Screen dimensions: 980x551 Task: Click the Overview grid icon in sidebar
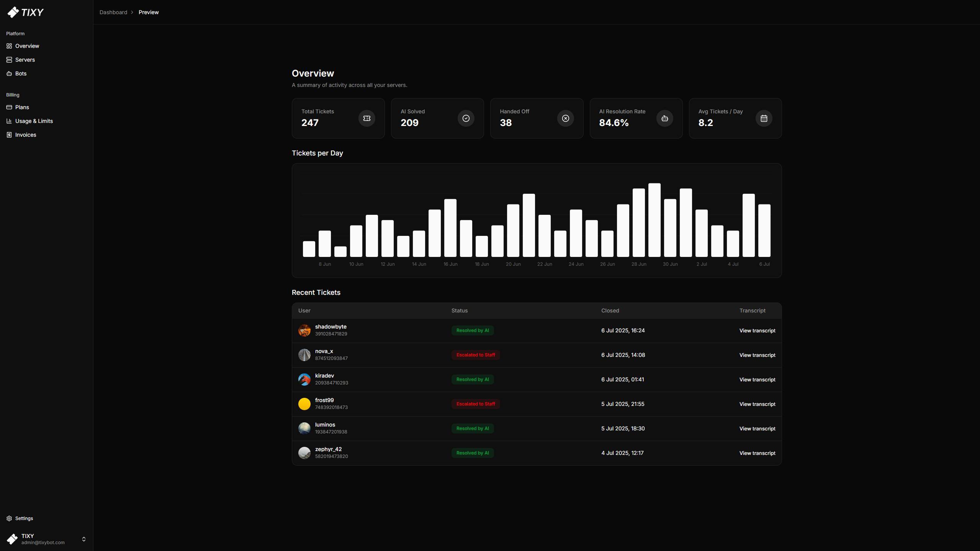pyautogui.click(x=9, y=46)
